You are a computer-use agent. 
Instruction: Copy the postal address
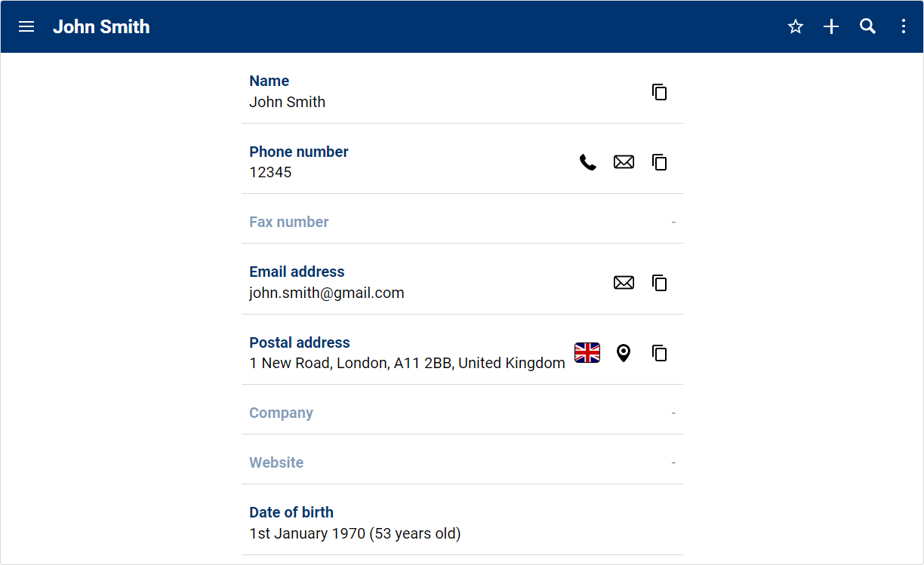[x=660, y=353]
